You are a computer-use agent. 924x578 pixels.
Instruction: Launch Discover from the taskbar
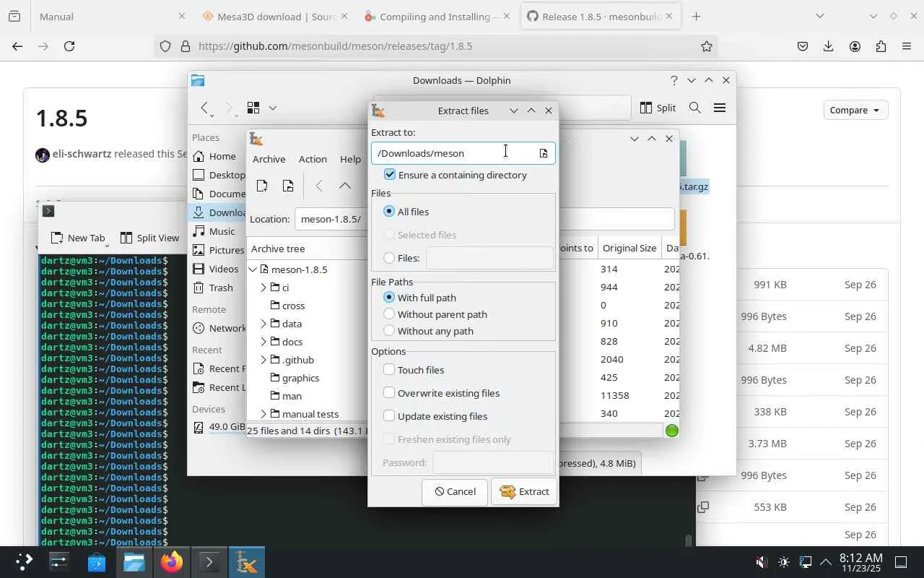(x=97, y=562)
